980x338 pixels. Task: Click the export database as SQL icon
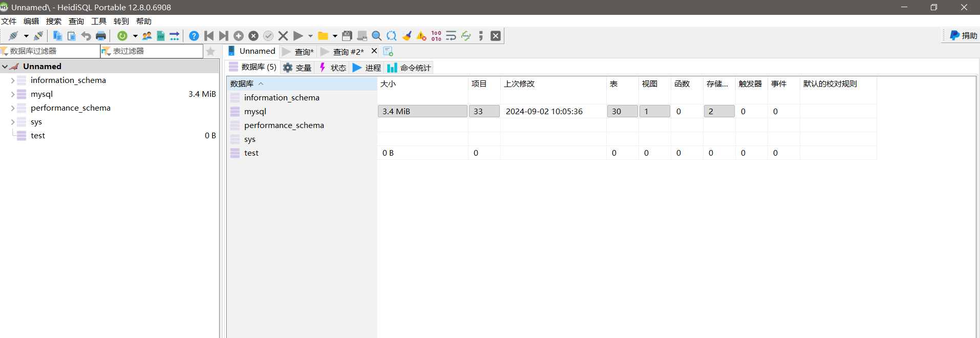[x=175, y=36]
